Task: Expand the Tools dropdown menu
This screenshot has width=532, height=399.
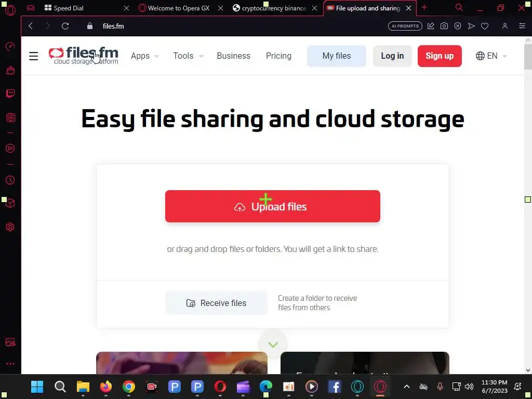Action: click(x=188, y=56)
